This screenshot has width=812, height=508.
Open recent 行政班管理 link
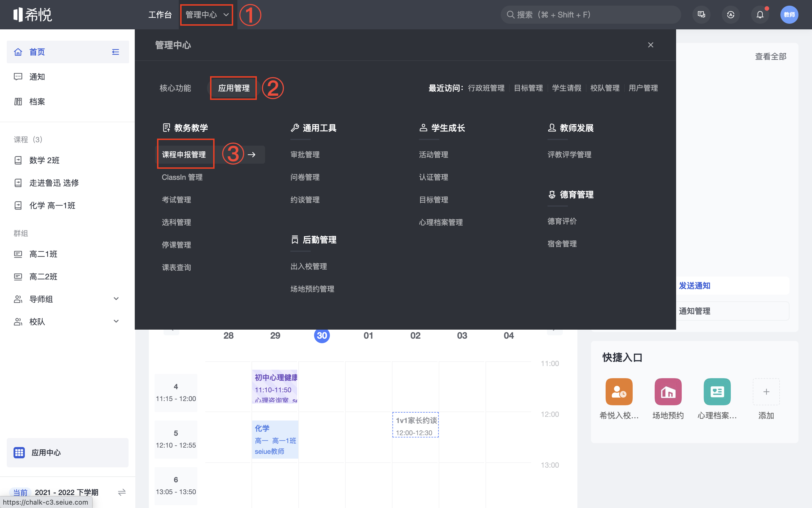tap(486, 88)
